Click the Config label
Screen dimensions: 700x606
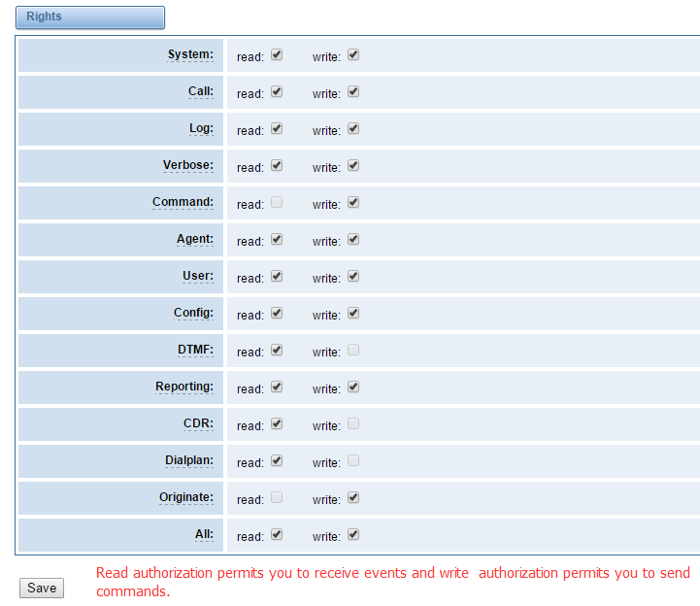pos(193,313)
